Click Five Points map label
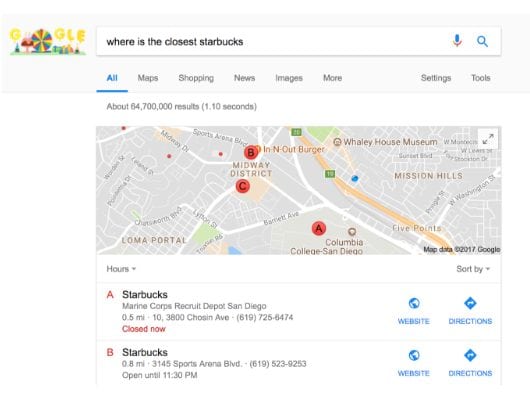This screenshot has width=530, height=414. [416, 228]
